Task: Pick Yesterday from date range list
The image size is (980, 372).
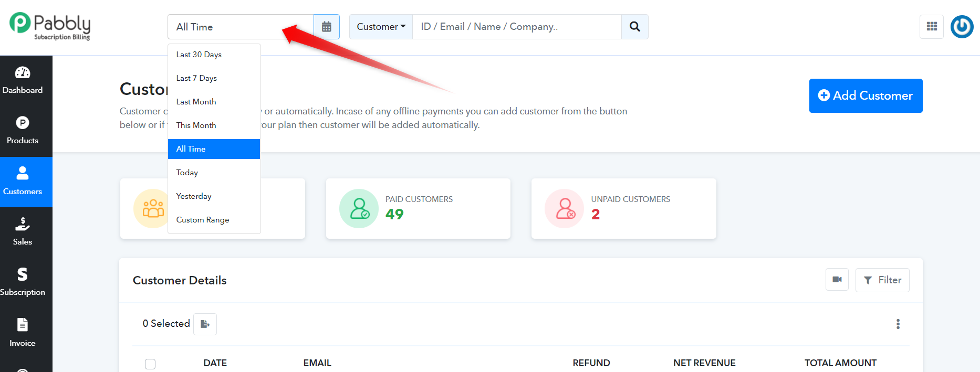Action: 214,196
